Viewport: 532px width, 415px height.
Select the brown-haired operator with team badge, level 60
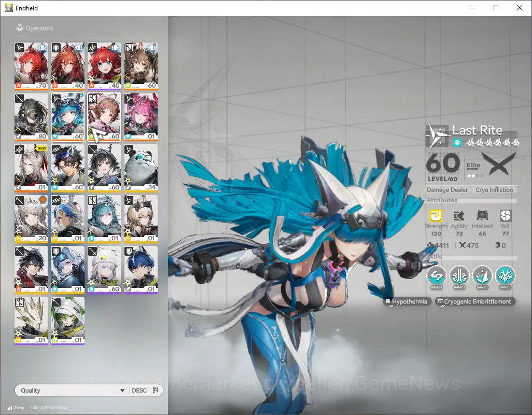pos(141,66)
